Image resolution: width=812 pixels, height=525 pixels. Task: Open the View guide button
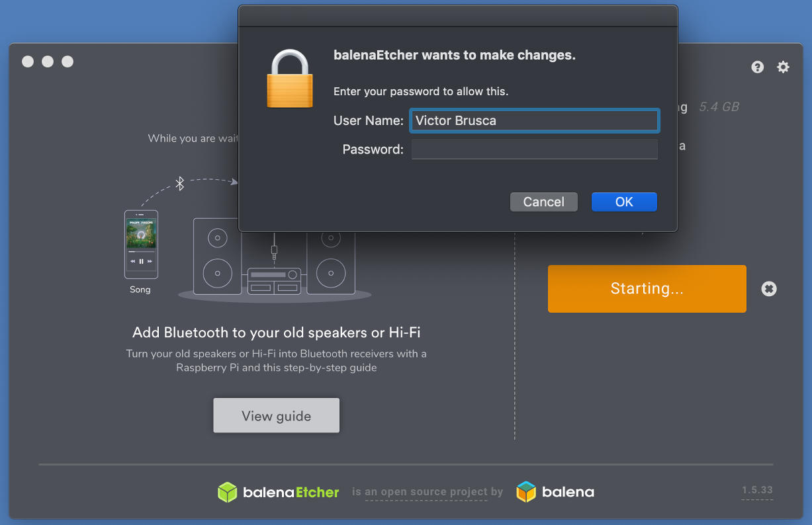pyautogui.click(x=276, y=416)
